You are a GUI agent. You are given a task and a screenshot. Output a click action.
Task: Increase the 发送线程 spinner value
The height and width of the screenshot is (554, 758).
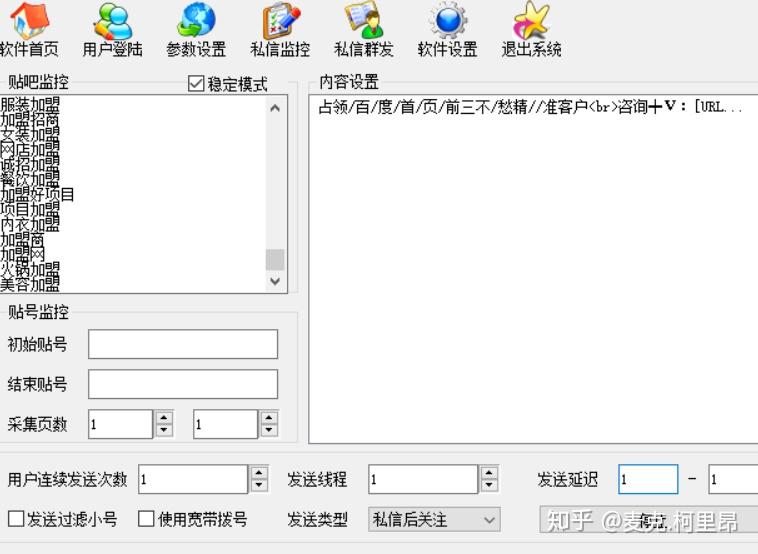click(489, 473)
